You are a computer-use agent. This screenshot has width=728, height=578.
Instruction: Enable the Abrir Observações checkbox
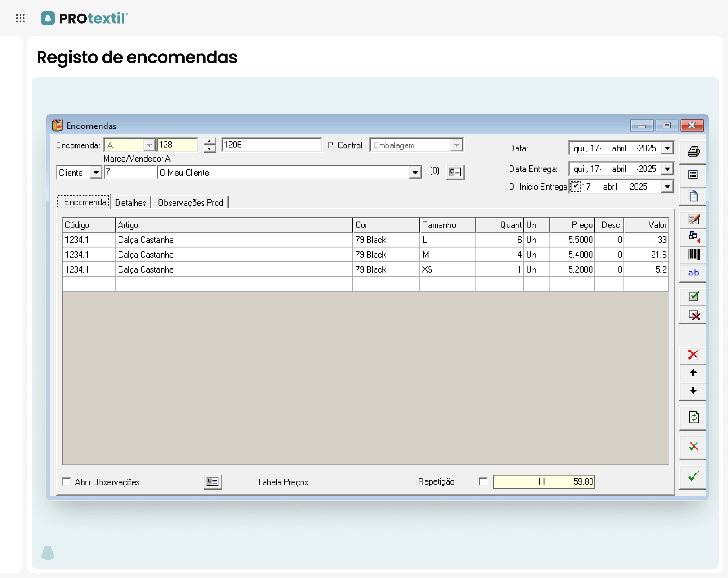coord(67,481)
